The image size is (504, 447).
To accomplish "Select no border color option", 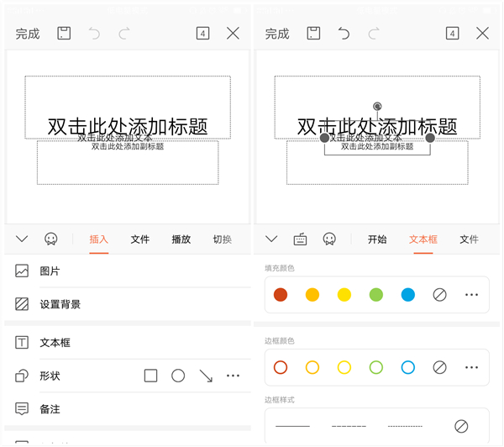I will tap(439, 367).
